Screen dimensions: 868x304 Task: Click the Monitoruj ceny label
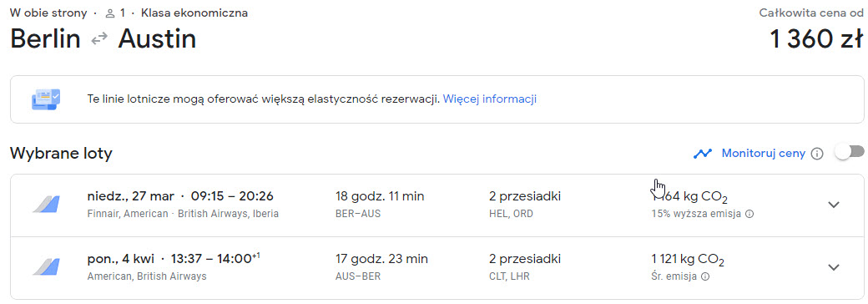point(764,154)
